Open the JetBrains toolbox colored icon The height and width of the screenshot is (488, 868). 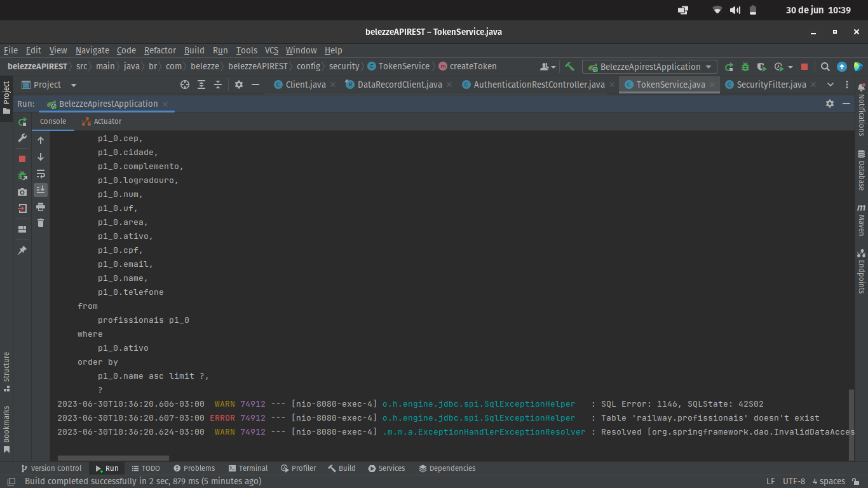pos(858,67)
